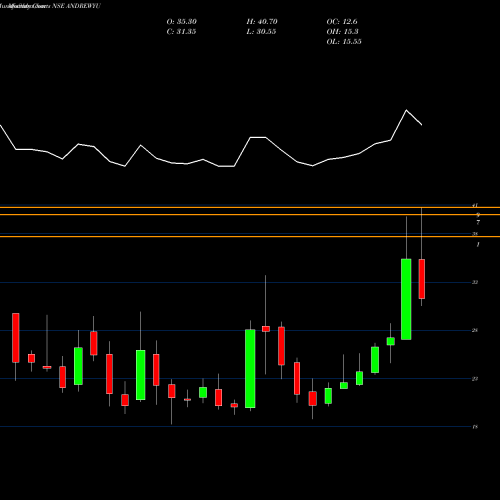Image resolution: width=500 pixels, height=500 pixels.
Task: Click the 18 price axis label
Action: (475, 427)
